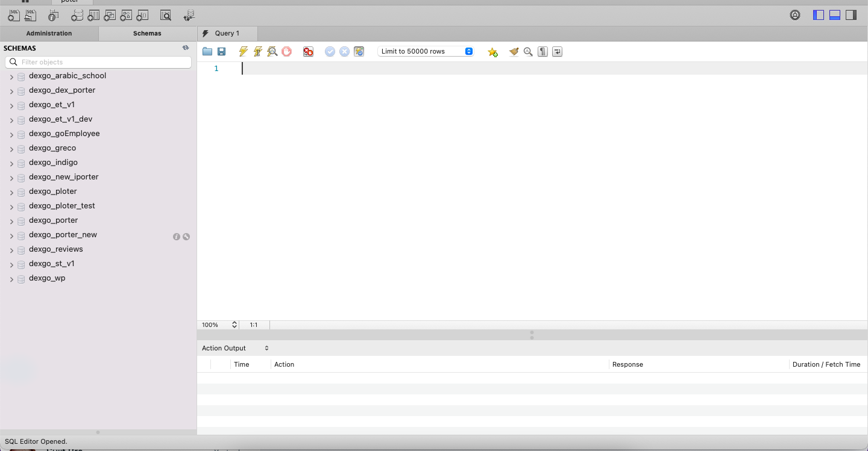
Task: Click the explain query magnifier-lightning icon
Action: coord(272,52)
